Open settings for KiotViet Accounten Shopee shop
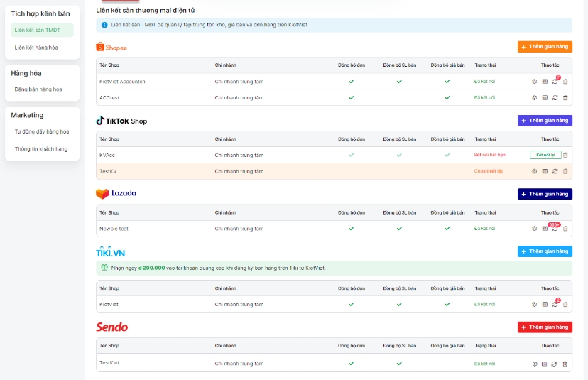 (x=534, y=82)
